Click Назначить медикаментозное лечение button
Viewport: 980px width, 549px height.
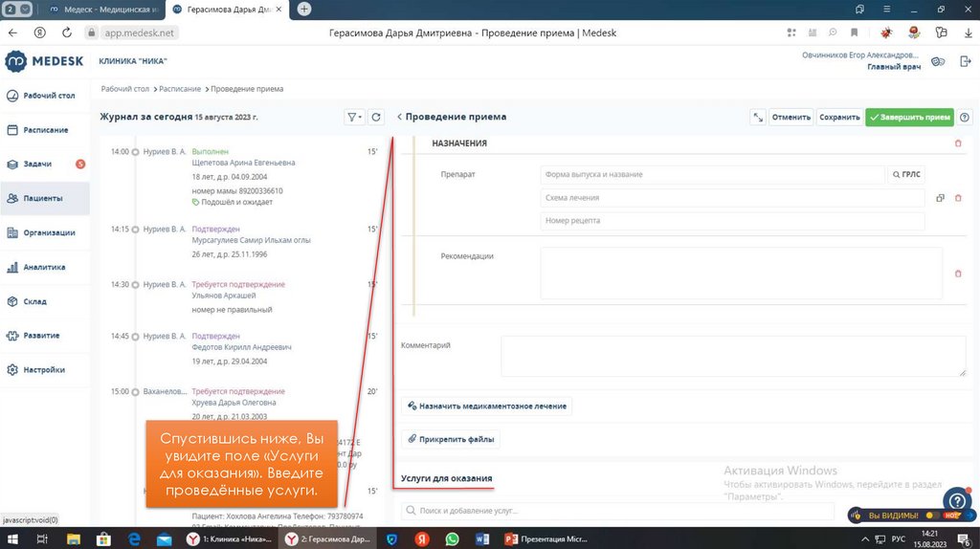click(486, 406)
